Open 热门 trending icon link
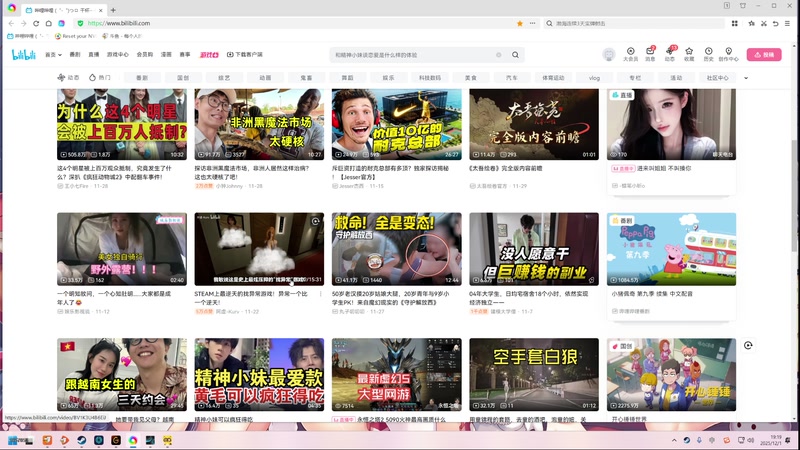The width and height of the screenshot is (800, 450). tap(99, 78)
